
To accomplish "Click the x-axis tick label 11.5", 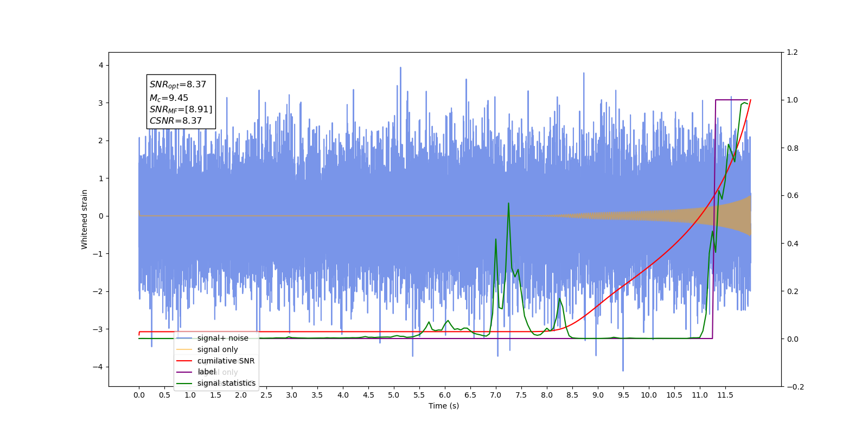I will [725, 395].
